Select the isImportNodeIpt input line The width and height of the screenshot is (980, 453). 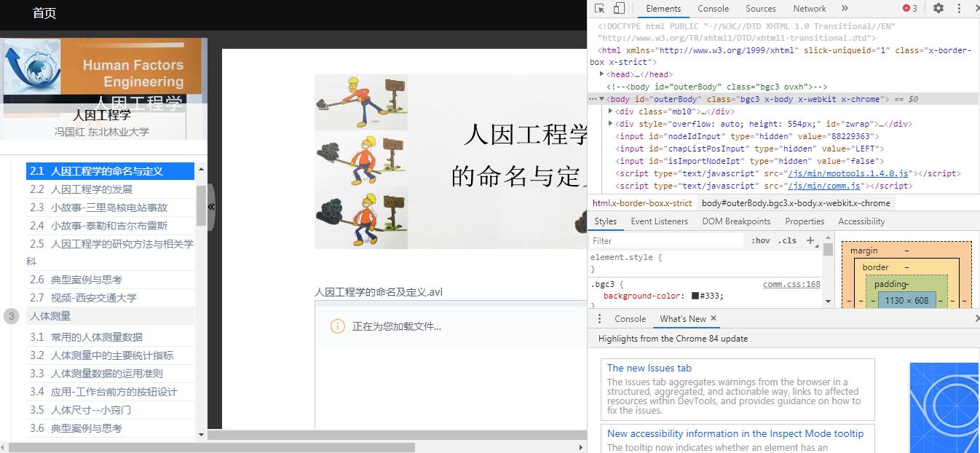coord(750,161)
